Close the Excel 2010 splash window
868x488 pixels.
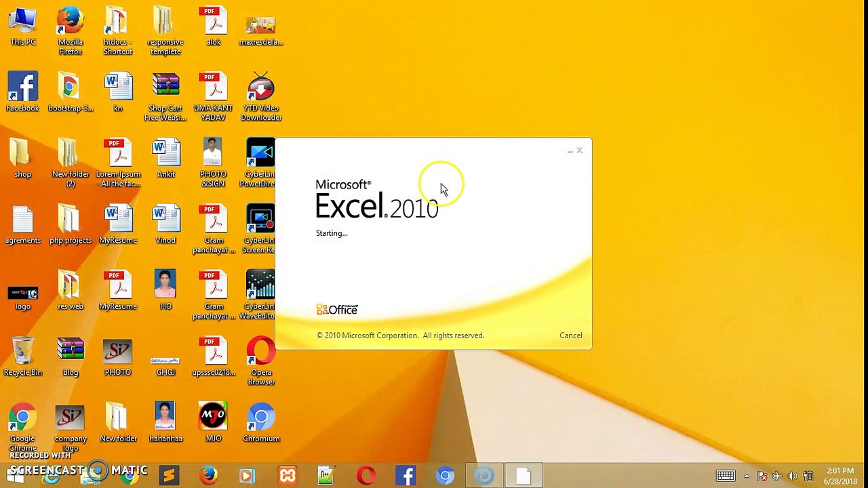pos(580,150)
